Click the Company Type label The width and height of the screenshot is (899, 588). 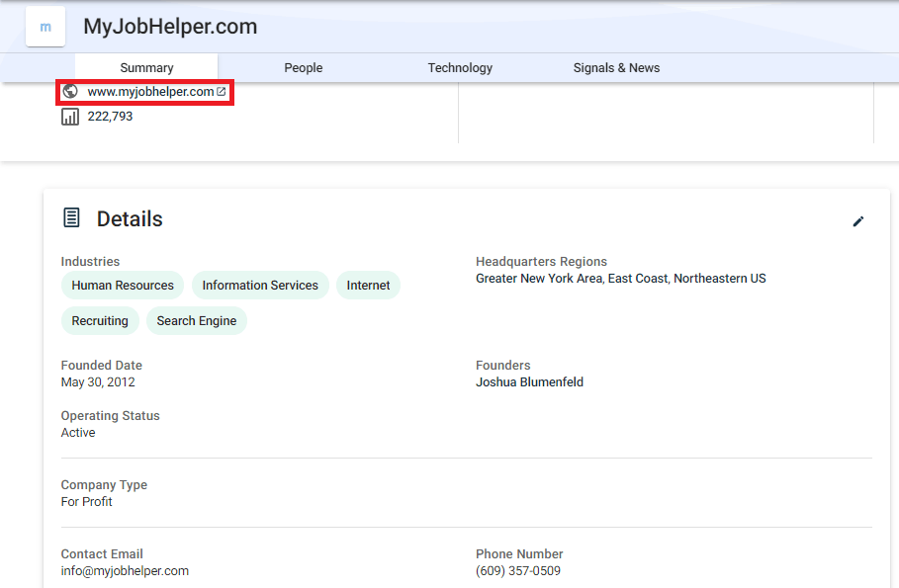104,485
